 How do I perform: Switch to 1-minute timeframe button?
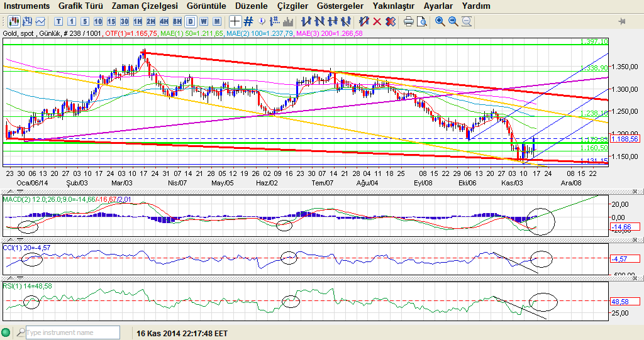[72, 21]
